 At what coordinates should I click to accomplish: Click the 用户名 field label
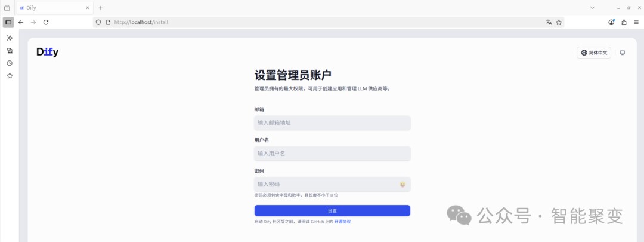tap(262, 140)
